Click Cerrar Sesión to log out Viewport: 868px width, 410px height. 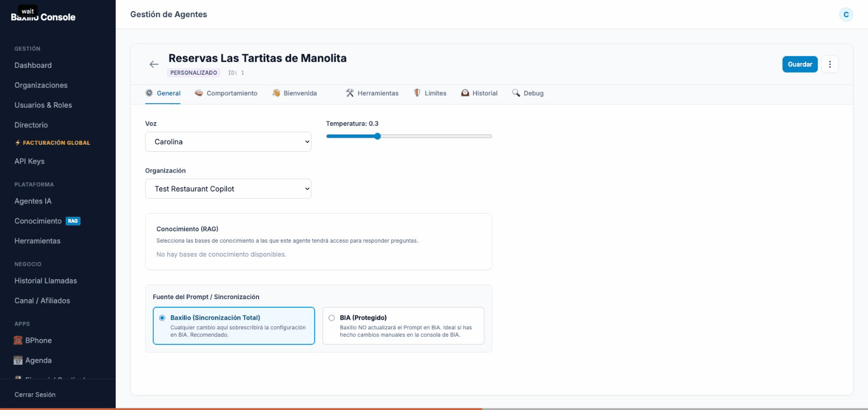click(x=35, y=394)
